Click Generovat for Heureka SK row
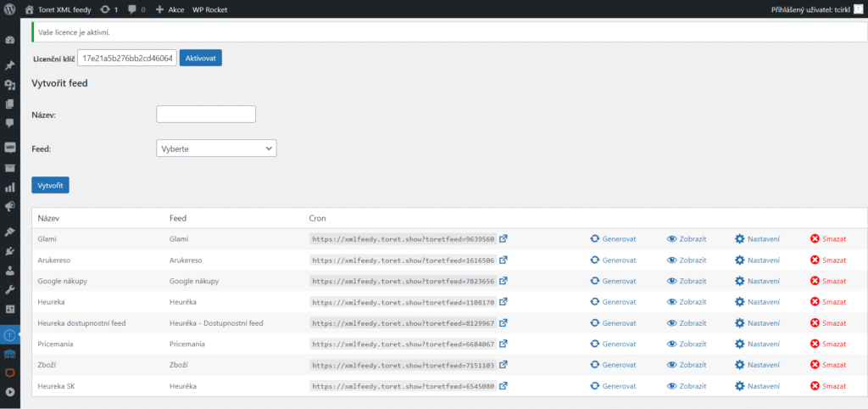Screen dimensions: 868x409 (x=614, y=386)
